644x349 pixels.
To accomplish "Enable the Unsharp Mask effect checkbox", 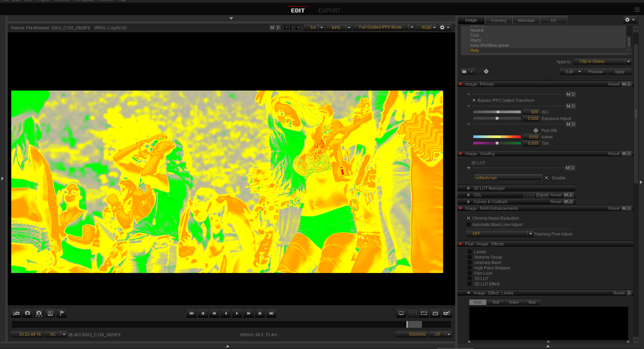I will pyautogui.click(x=470, y=262).
